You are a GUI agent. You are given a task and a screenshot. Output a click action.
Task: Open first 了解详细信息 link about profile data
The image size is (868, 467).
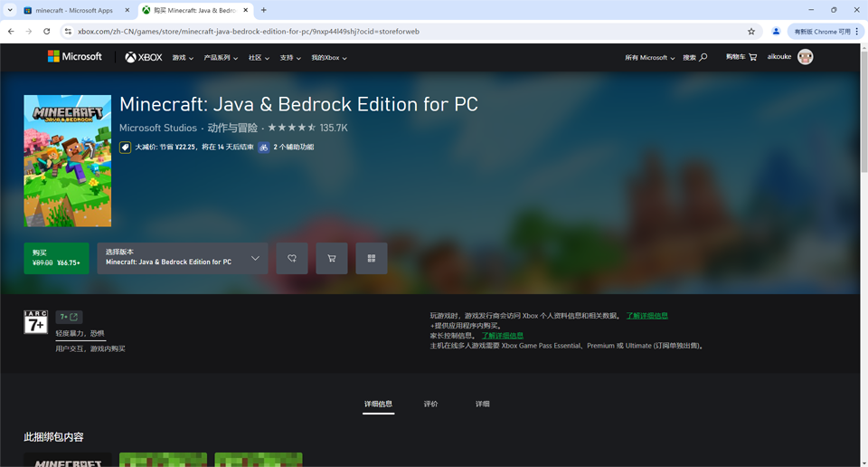(646, 316)
